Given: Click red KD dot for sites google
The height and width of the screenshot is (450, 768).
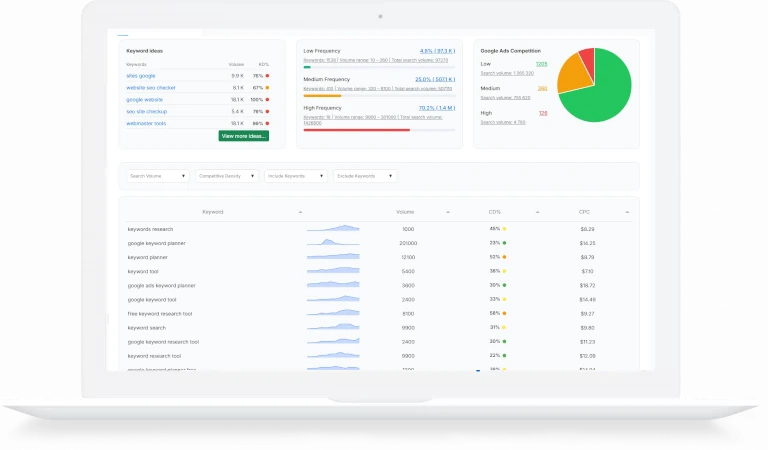Looking at the screenshot, I should tap(267, 76).
